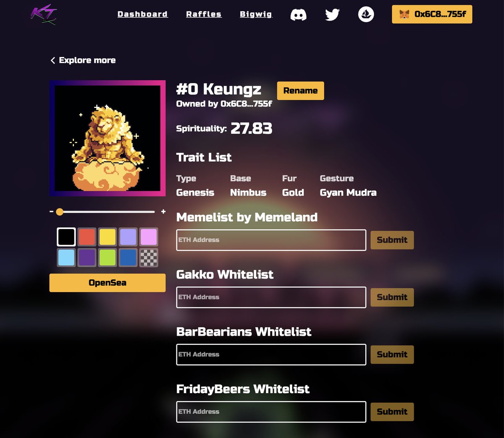Submit the Gakko Whitelist form
Image resolution: width=504 pixels, height=438 pixels.
[392, 297]
